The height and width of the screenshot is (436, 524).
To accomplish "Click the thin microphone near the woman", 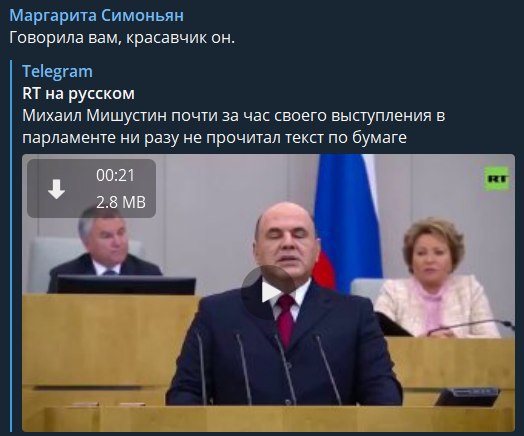I will (471, 327).
